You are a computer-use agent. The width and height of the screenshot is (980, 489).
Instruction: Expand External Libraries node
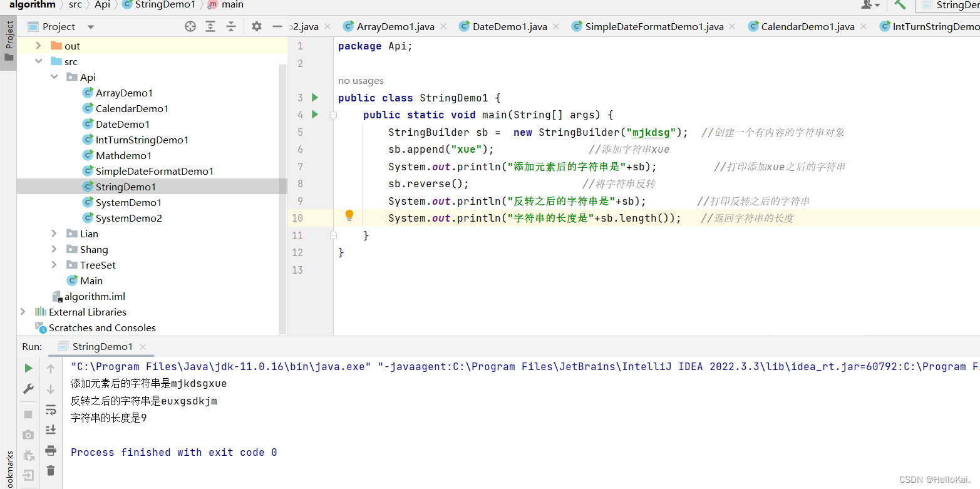(23, 312)
